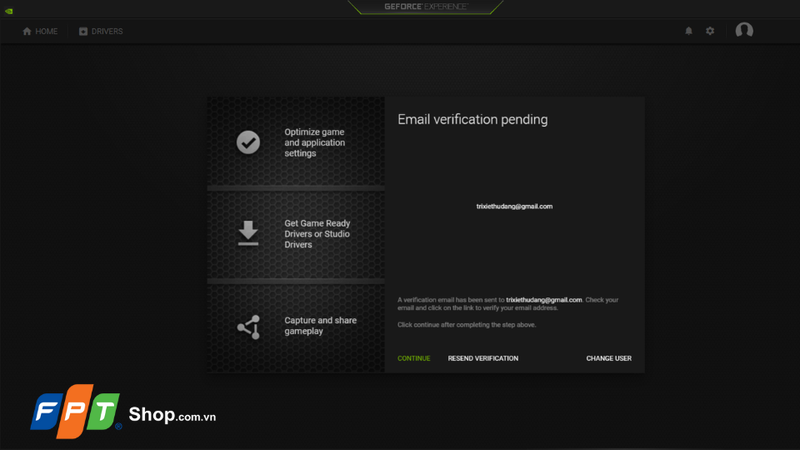
Task: Click the Drivers download icon
Action: click(x=83, y=31)
